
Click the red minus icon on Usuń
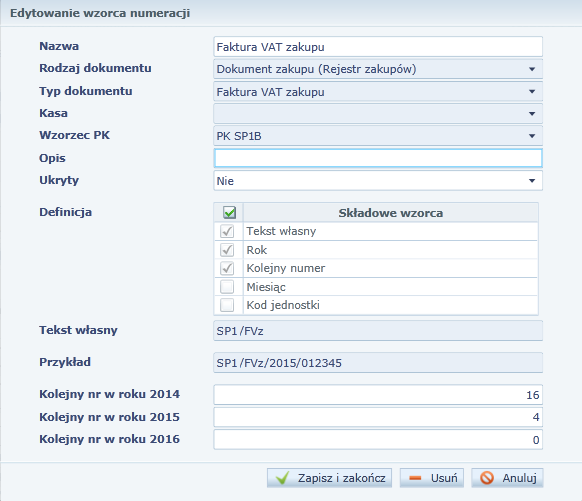[x=415, y=478]
